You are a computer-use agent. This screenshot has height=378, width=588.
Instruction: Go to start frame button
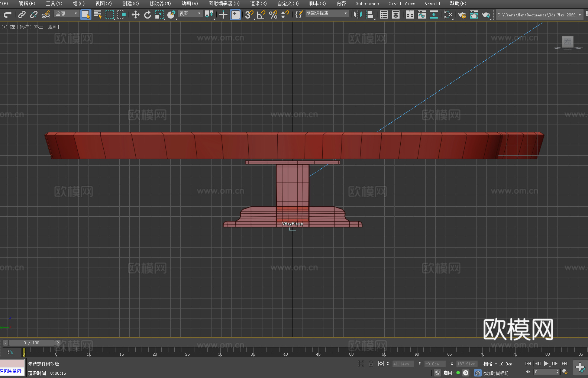click(x=528, y=364)
